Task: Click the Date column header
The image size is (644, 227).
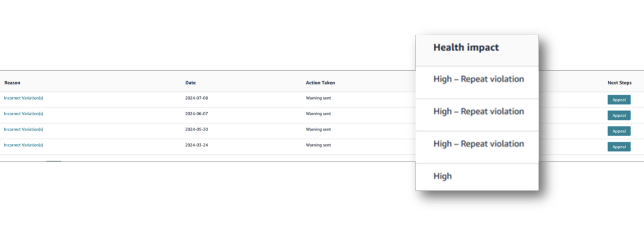Action: pyautogui.click(x=191, y=83)
